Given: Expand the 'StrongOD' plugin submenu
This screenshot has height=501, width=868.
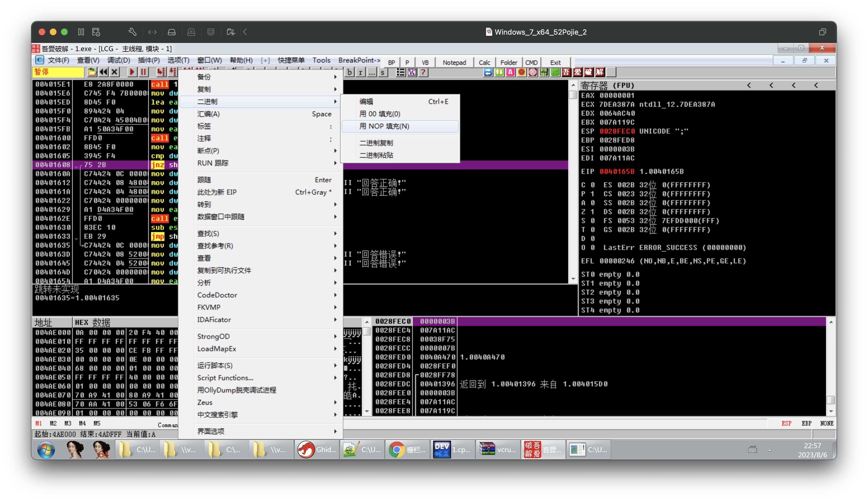Looking at the screenshot, I should click(261, 337).
